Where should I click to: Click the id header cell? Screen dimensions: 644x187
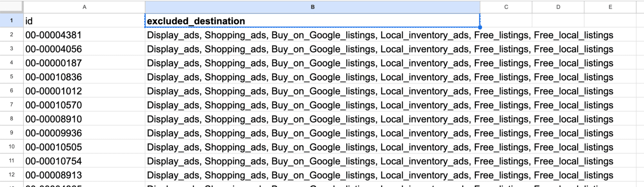(84, 21)
